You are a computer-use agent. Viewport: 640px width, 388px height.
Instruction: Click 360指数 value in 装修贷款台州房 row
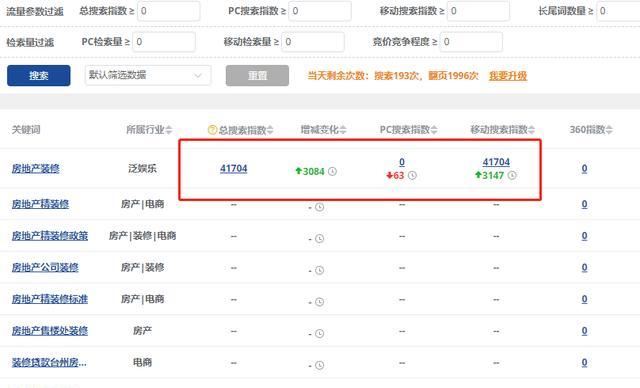pyautogui.click(x=584, y=362)
